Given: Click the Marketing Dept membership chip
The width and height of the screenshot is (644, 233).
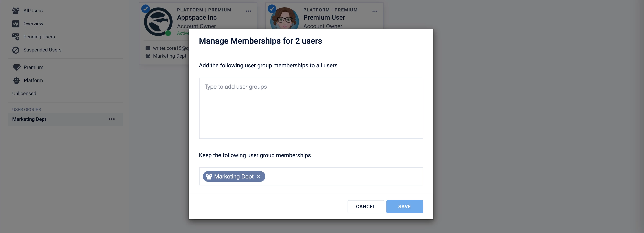Looking at the screenshot, I should 233,177.
